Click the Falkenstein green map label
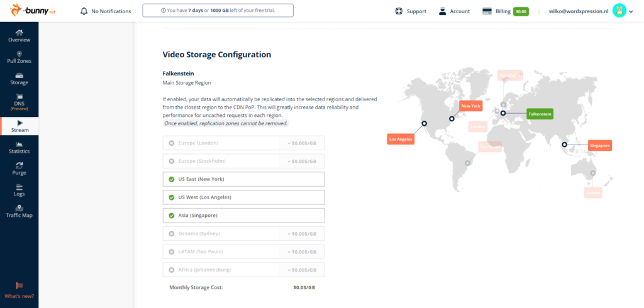 (540, 114)
